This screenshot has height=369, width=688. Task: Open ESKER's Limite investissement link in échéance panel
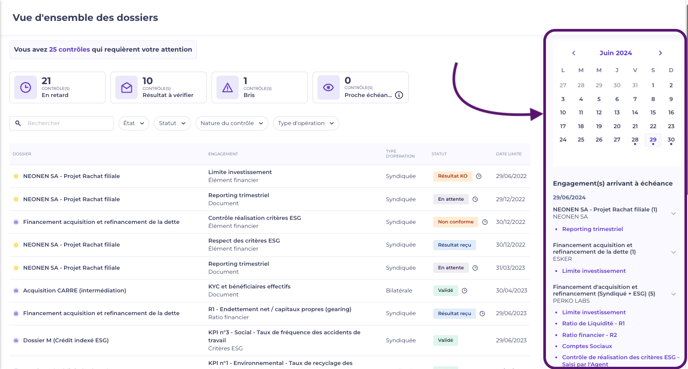pyautogui.click(x=594, y=271)
